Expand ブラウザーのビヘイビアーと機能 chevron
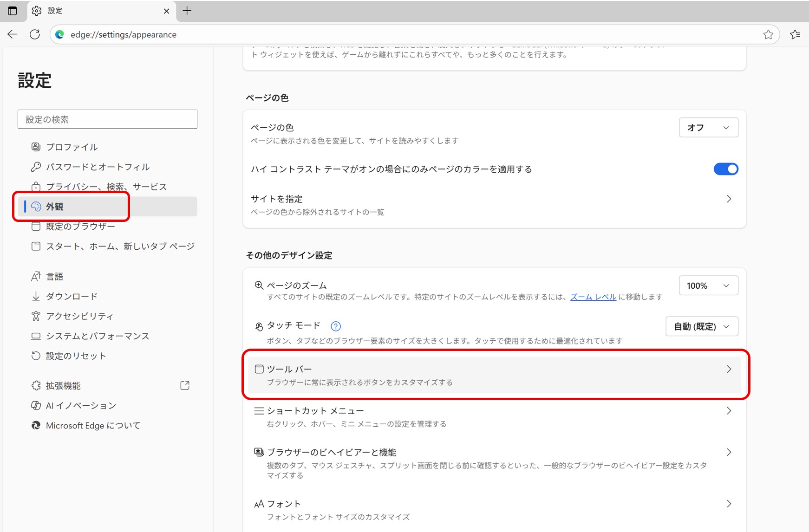Viewport: 809px width, 532px height. tap(729, 452)
